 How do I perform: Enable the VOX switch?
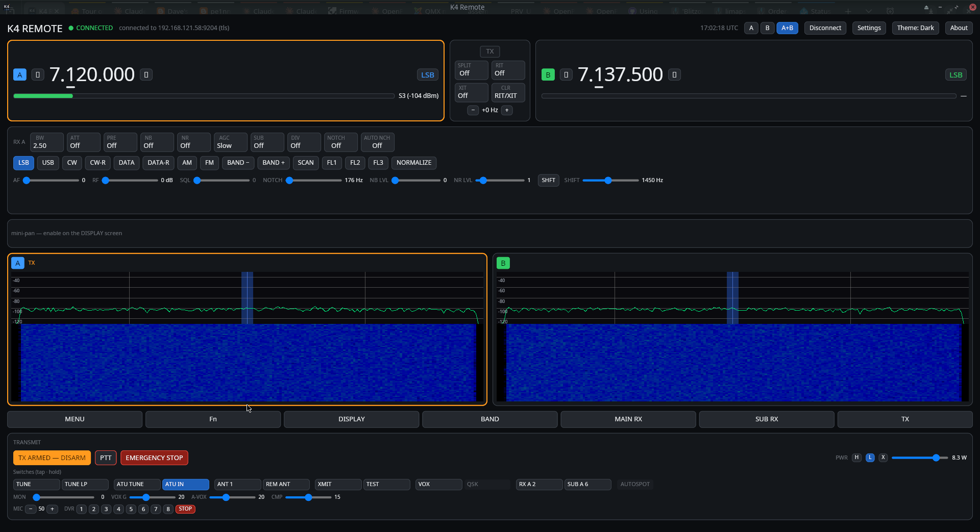click(x=438, y=485)
